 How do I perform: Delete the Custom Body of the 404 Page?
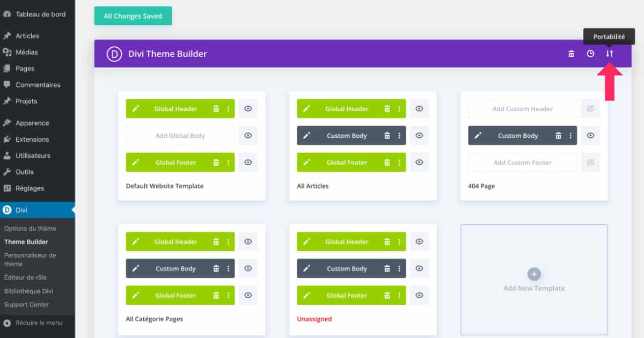coord(558,136)
